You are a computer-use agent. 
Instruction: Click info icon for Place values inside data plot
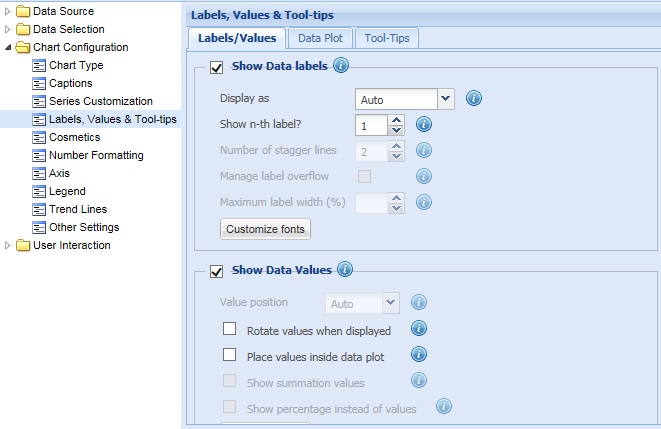click(x=419, y=354)
